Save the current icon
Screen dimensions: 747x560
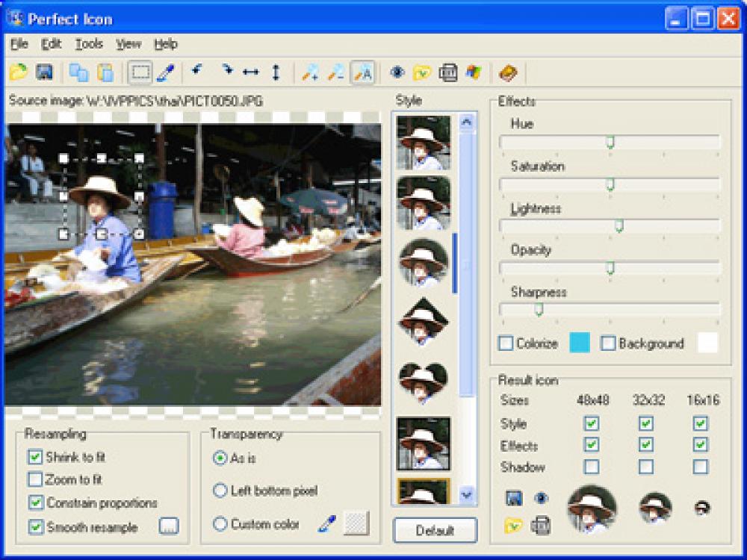click(x=46, y=71)
